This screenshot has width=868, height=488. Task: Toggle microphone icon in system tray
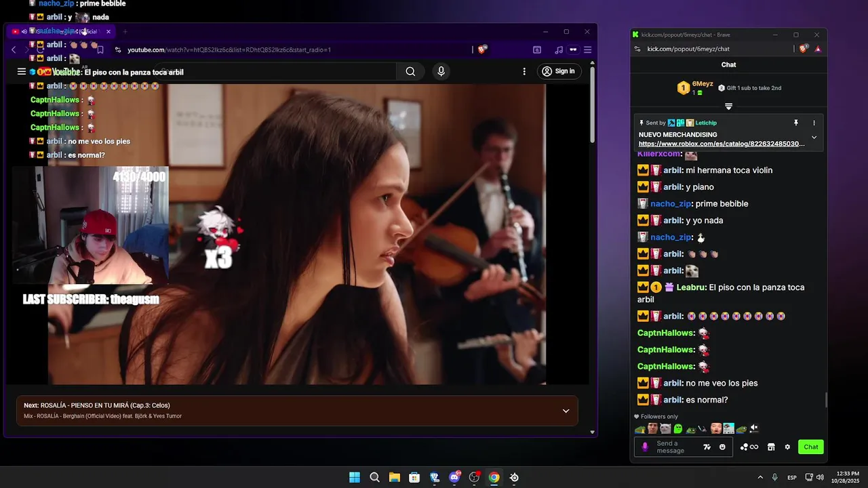774,477
